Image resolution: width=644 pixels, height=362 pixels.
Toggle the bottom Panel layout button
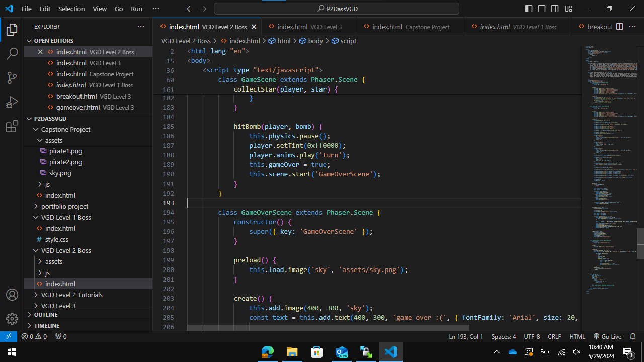[542, 9]
